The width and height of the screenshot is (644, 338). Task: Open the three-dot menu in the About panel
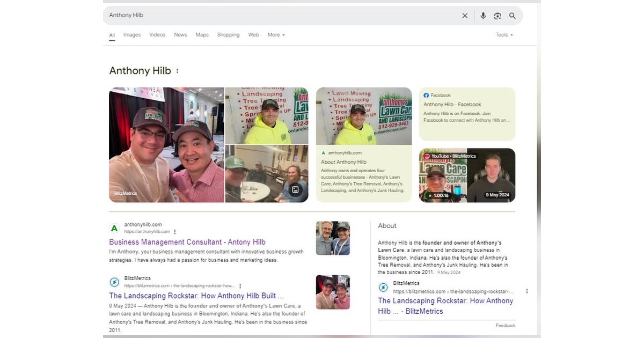tap(526, 291)
